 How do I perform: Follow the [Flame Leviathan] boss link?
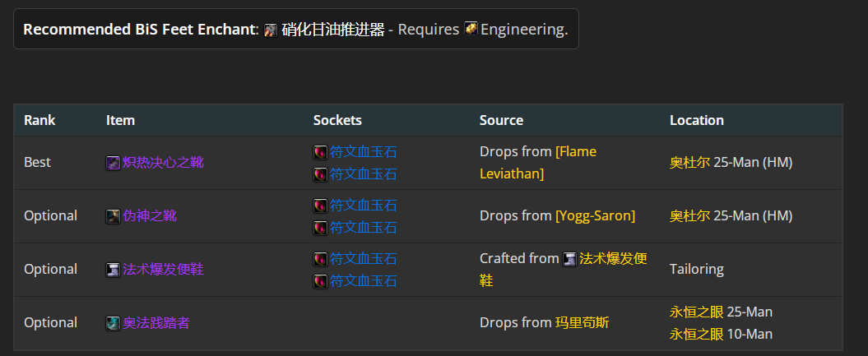coord(538,163)
